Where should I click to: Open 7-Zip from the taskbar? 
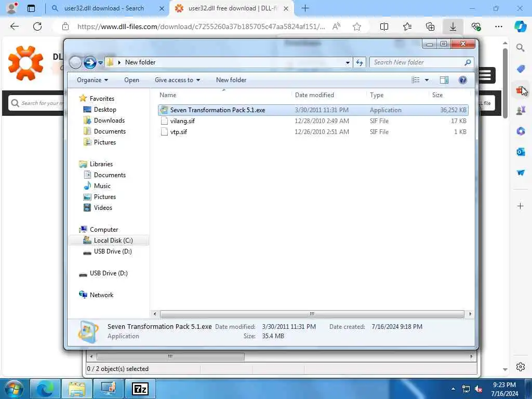coord(140,389)
